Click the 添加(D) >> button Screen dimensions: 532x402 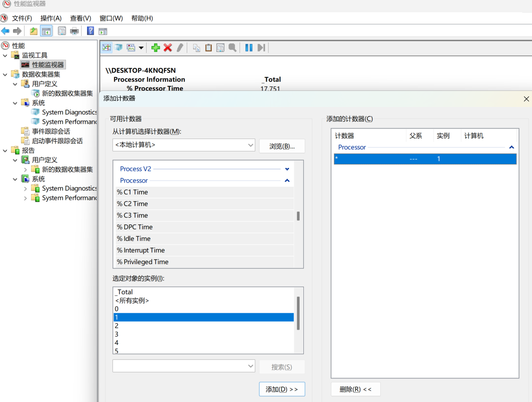(x=282, y=389)
